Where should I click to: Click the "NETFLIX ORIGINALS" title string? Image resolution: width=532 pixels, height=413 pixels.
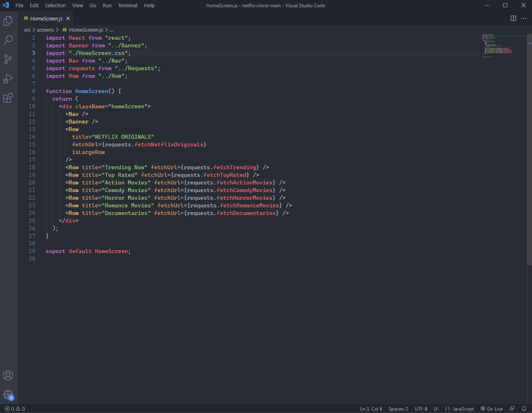[x=123, y=137]
